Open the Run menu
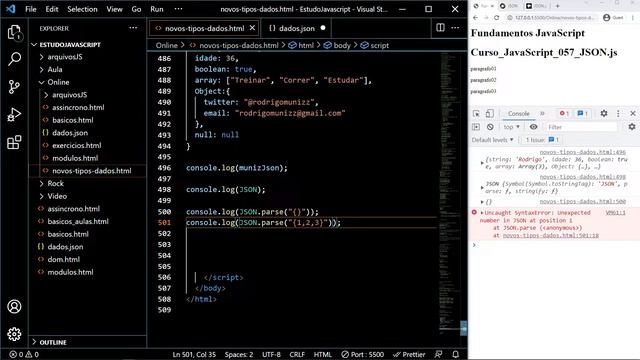 coord(157,9)
